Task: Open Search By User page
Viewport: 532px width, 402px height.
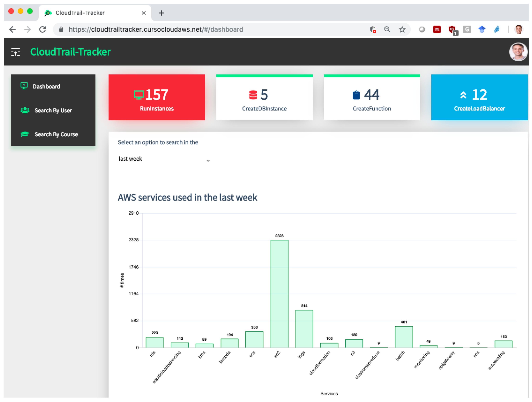Action: point(53,110)
